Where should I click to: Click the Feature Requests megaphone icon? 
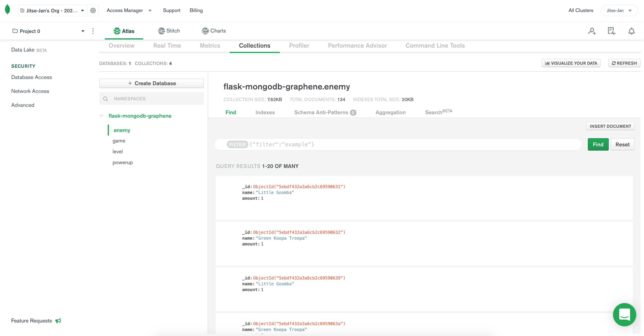click(58, 321)
